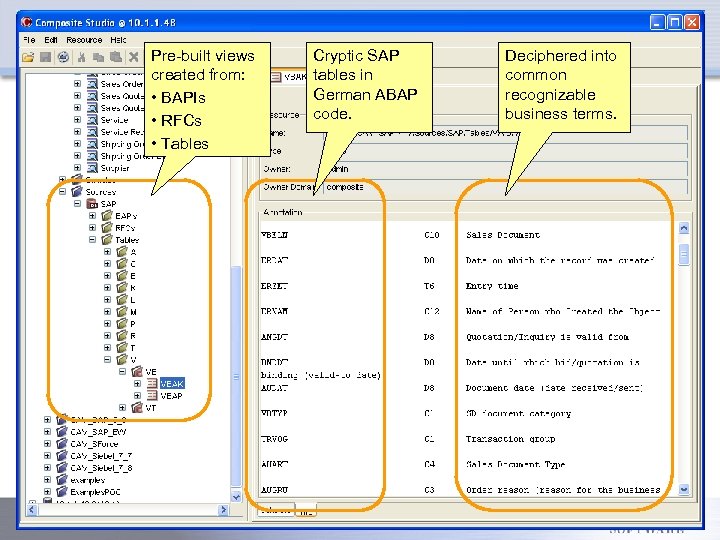This screenshot has height=540, width=720.
Task: Click the VBAP table icon
Action: (x=152, y=395)
